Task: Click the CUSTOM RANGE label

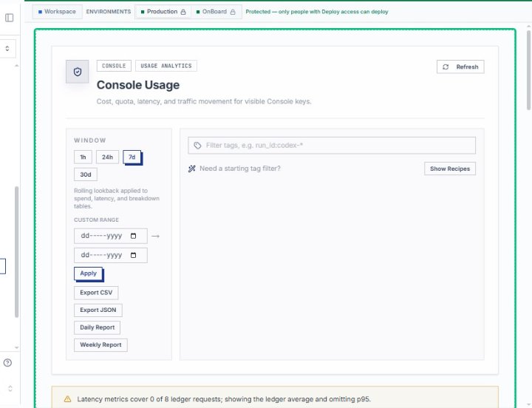Action: click(x=96, y=220)
